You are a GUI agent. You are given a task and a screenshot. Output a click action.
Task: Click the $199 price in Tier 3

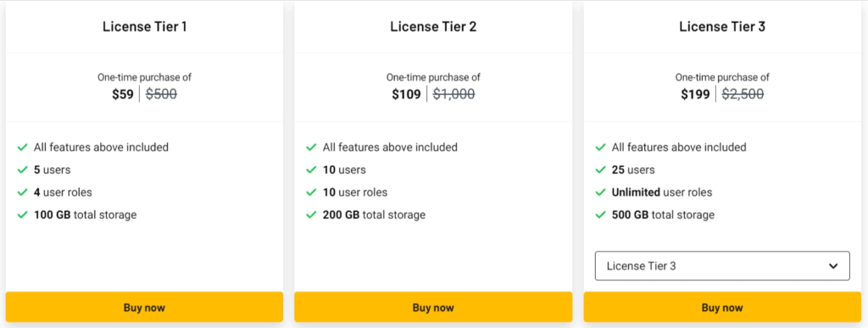click(695, 95)
